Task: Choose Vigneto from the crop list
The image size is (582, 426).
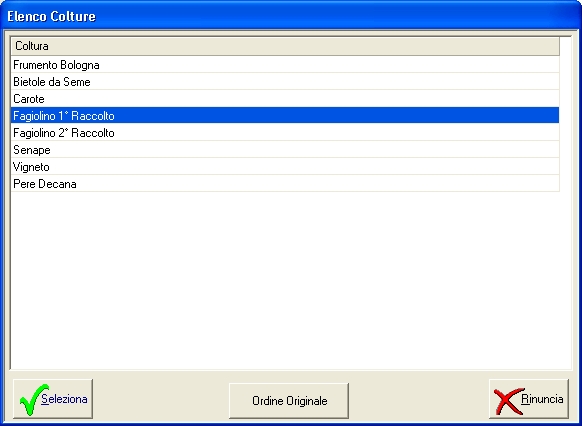Action: tap(285, 167)
